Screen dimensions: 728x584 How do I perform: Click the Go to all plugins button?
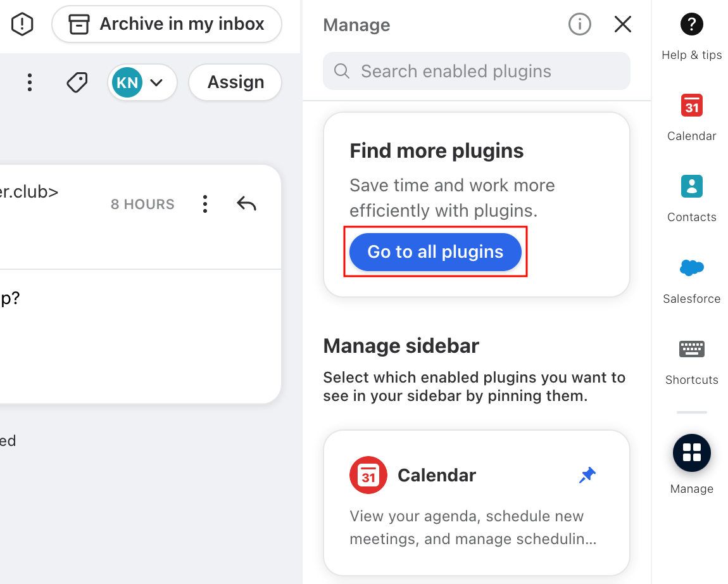[435, 252]
